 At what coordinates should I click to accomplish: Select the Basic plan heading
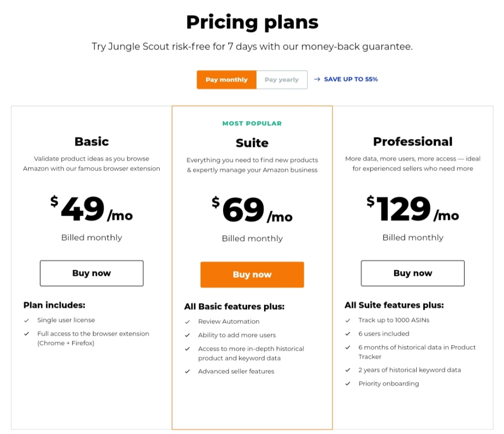[x=91, y=142]
